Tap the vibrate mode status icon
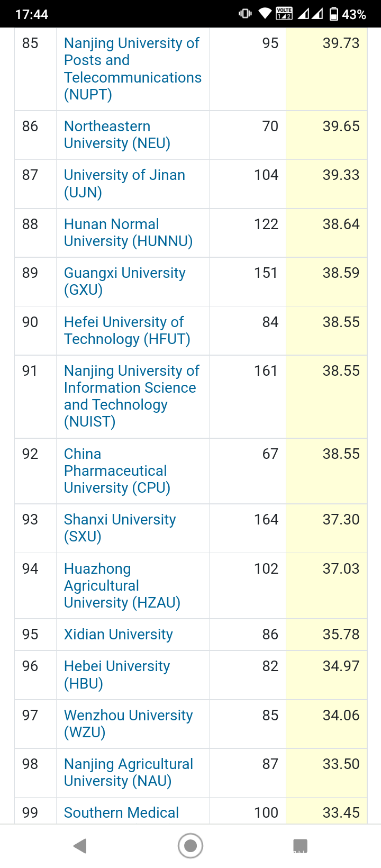 point(245,14)
